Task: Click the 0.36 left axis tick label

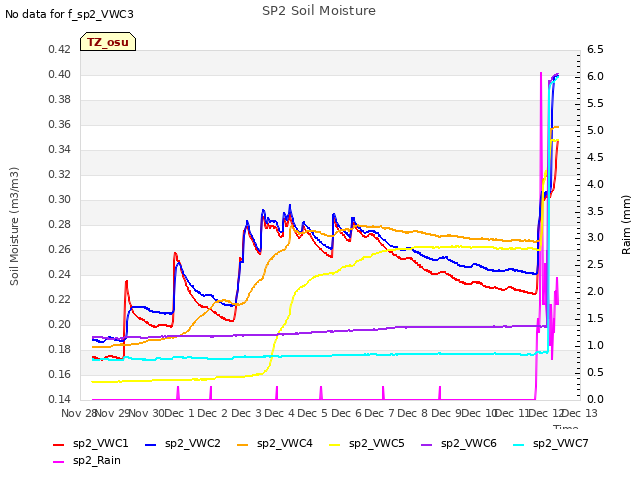Action: pyautogui.click(x=60, y=124)
